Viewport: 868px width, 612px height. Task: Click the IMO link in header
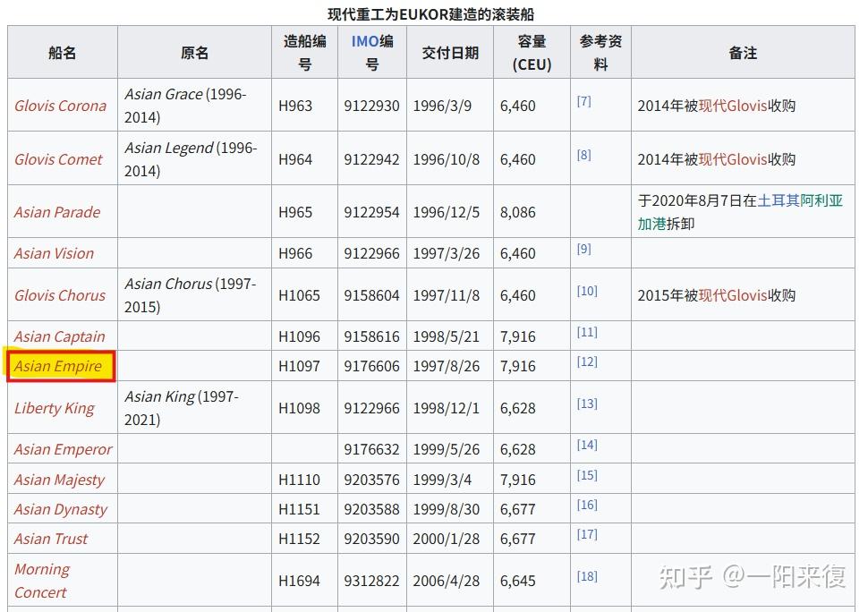point(365,41)
